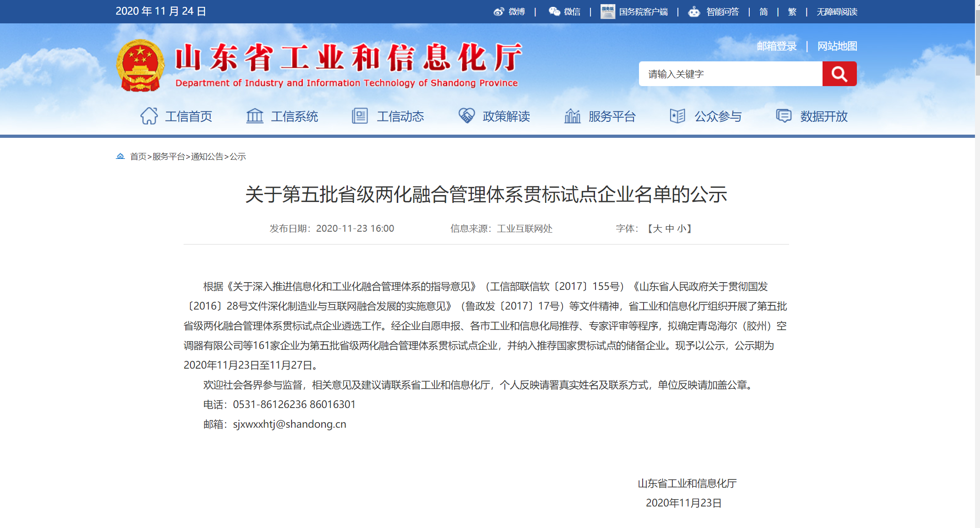The image size is (980, 528).
Task: Switch to simplified Chinese with 简
Action: [x=763, y=11]
